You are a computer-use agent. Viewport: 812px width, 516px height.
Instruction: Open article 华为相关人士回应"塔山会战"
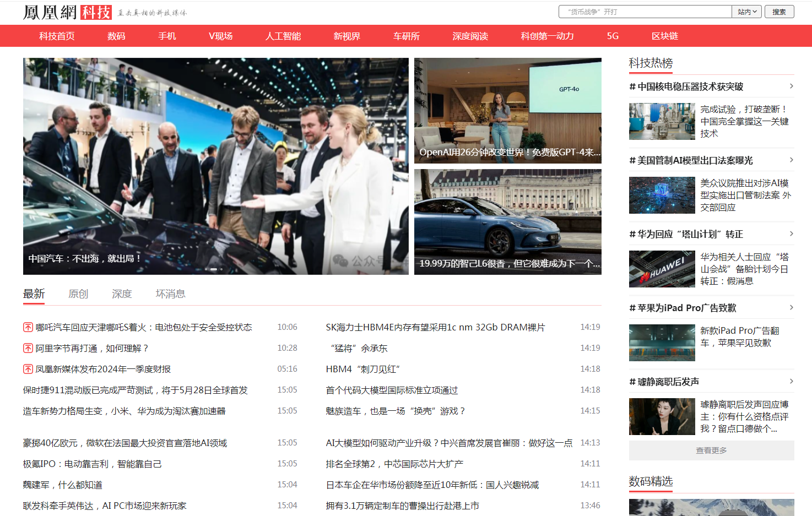(745, 269)
